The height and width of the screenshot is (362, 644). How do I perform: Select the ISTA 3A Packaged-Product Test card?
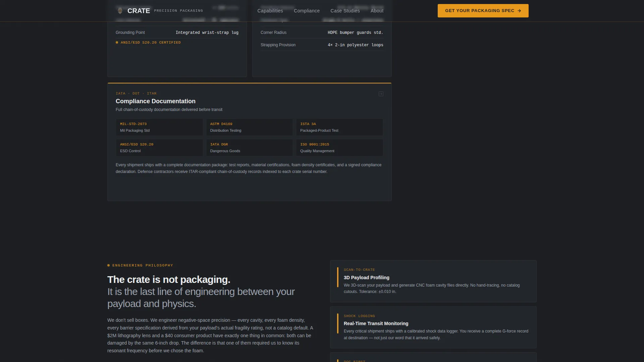coord(339,127)
